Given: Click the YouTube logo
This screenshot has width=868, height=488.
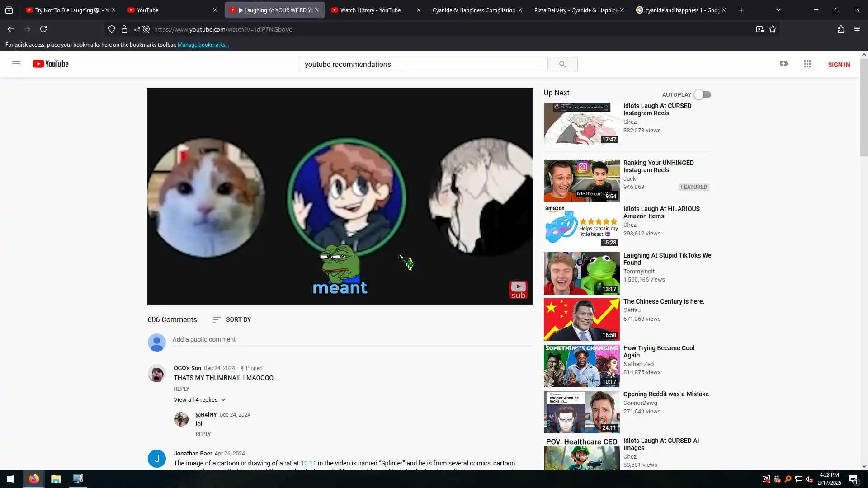Looking at the screenshot, I should (x=51, y=64).
